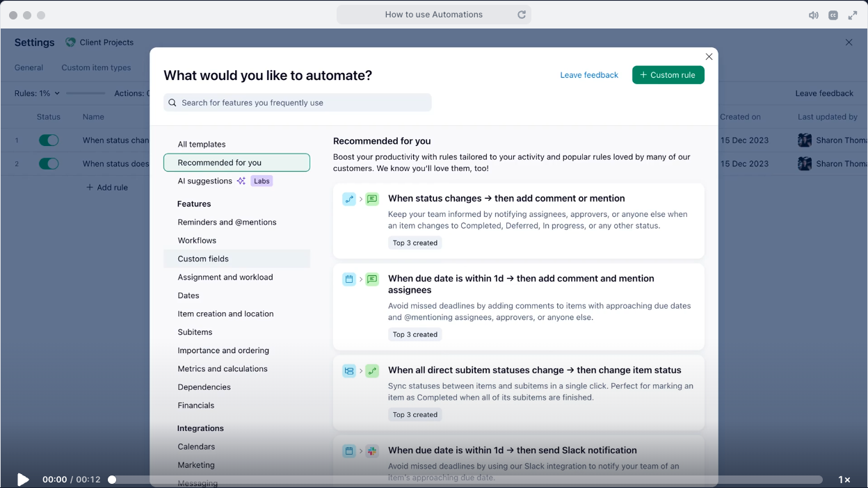Disable the second rule's status toggle
The image size is (868, 488).
[49, 164]
